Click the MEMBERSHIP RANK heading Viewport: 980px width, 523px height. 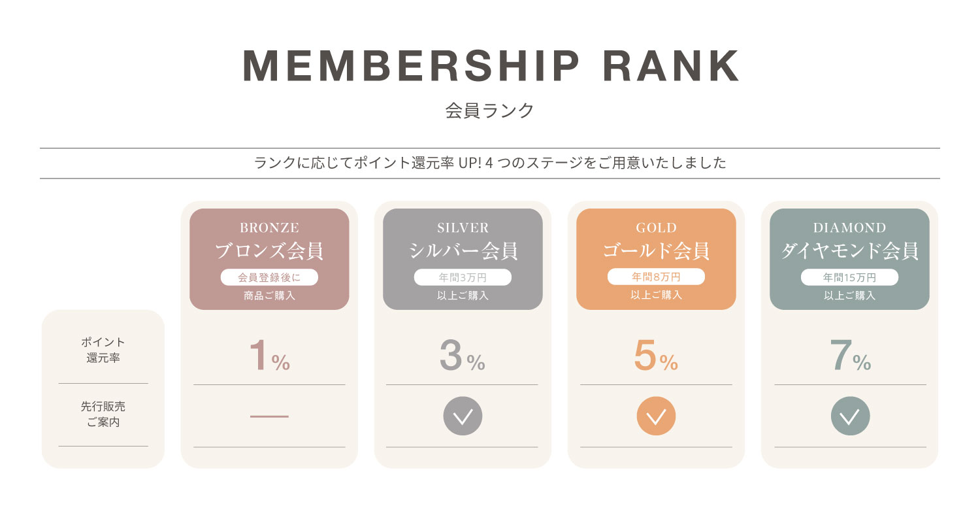coord(490,65)
